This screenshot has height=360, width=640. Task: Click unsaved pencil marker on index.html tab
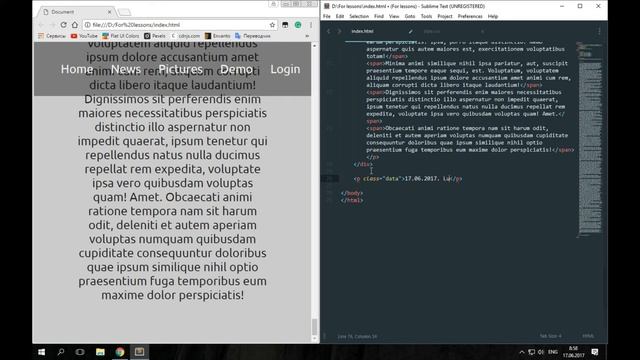click(x=411, y=31)
